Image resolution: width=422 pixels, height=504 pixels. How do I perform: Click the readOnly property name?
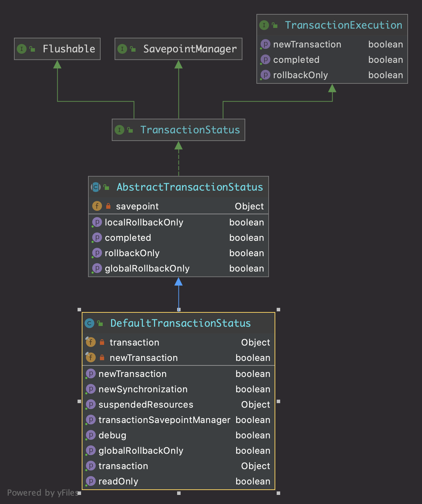(118, 481)
